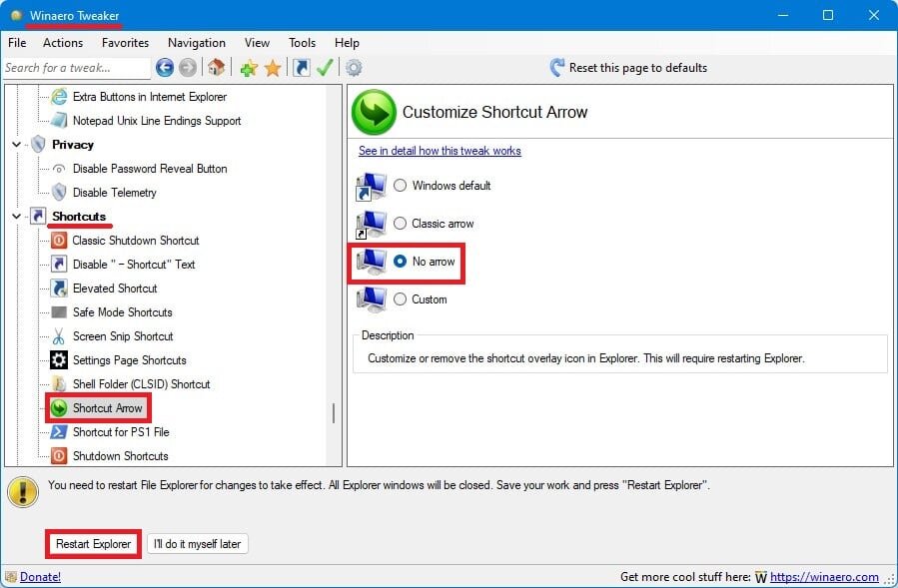Click the black gear Settings Page icon
Viewport: 898px width, 588px height.
click(59, 360)
